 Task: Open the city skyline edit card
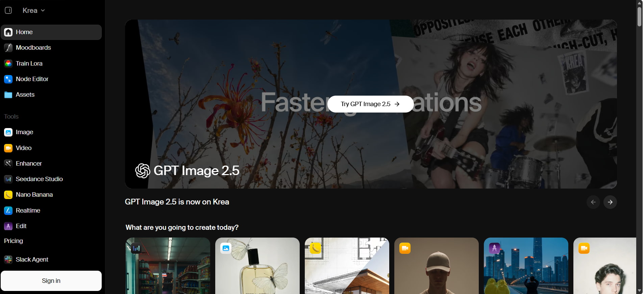(x=526, y=266)
